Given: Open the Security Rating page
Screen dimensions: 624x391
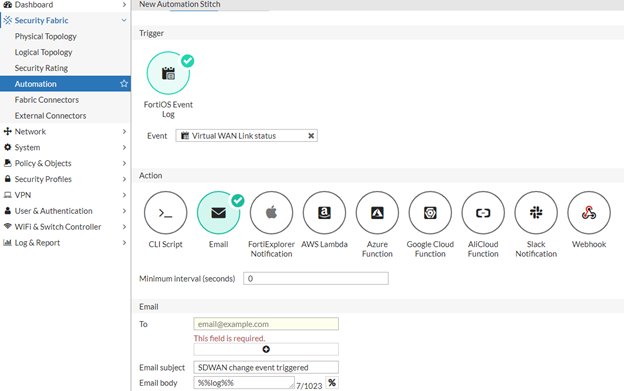Looking at the screenshot, I should pos(41,68).
